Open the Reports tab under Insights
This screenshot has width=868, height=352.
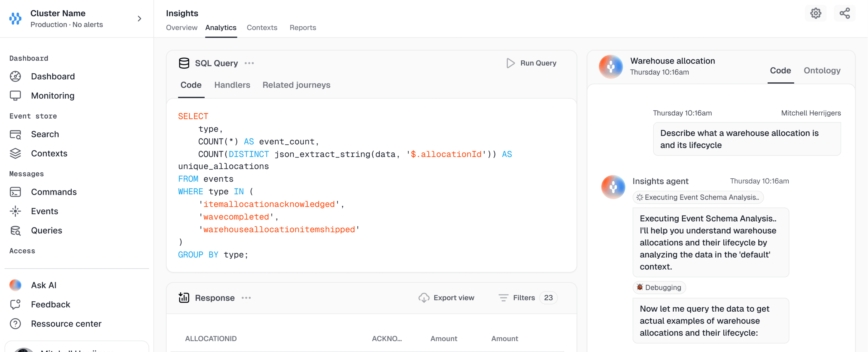point(303,28)
